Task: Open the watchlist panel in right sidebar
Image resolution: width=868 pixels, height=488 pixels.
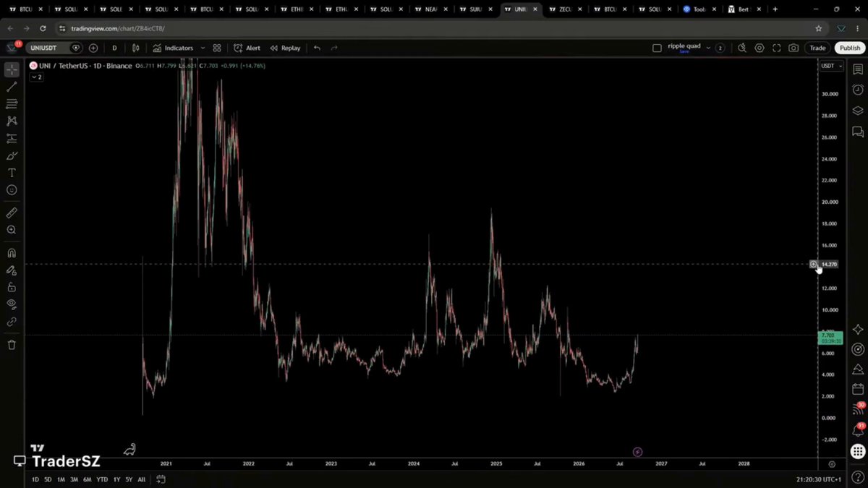Action: [858, 69]
